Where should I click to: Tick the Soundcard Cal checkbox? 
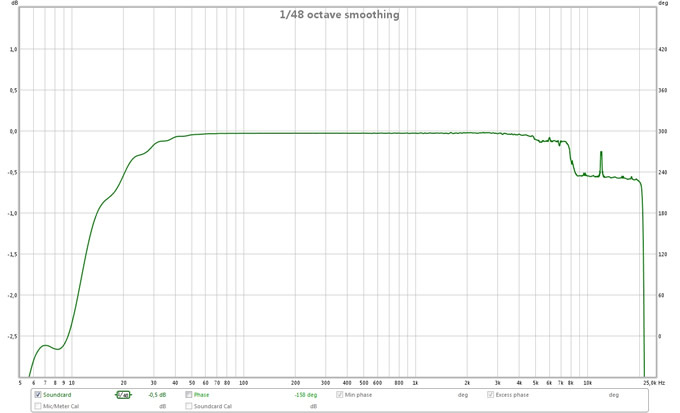188,407
